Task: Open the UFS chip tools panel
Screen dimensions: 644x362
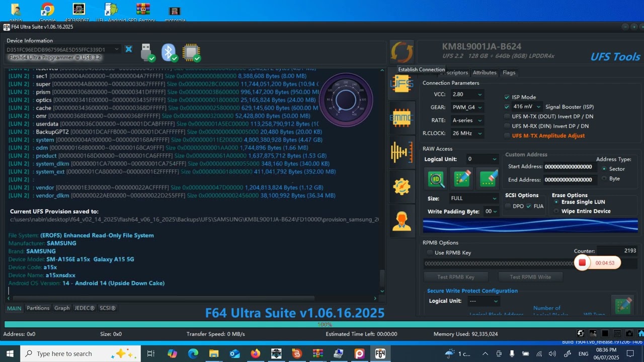Action: pyautogui.click(x=401, y=83)
